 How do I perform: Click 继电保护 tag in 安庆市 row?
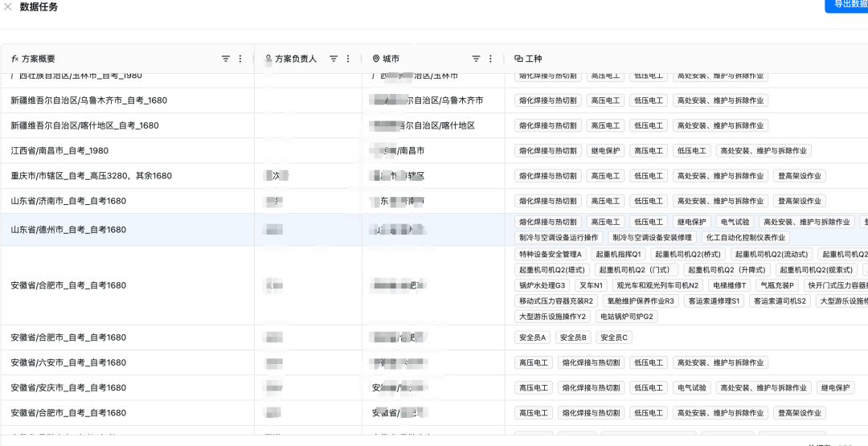(835, 388)
